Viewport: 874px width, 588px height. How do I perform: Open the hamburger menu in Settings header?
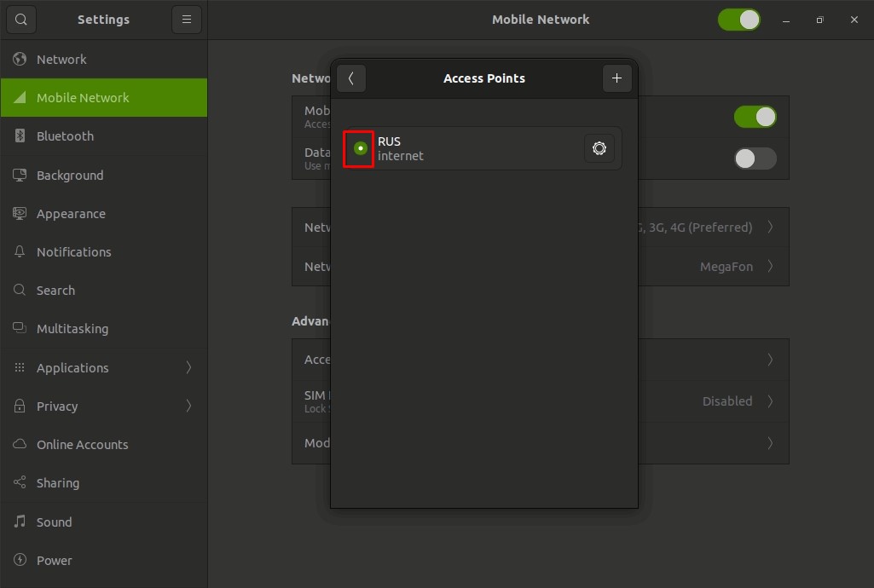(186, 20)
